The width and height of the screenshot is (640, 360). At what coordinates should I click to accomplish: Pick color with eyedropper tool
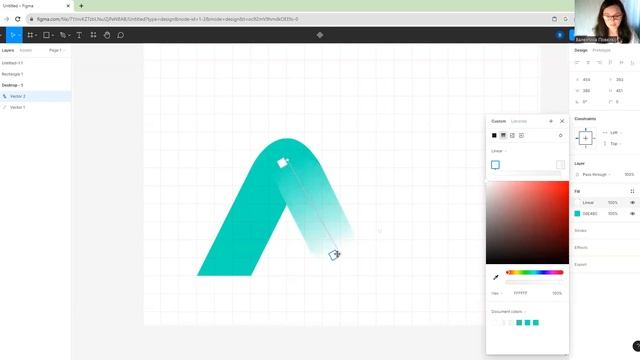496,277
